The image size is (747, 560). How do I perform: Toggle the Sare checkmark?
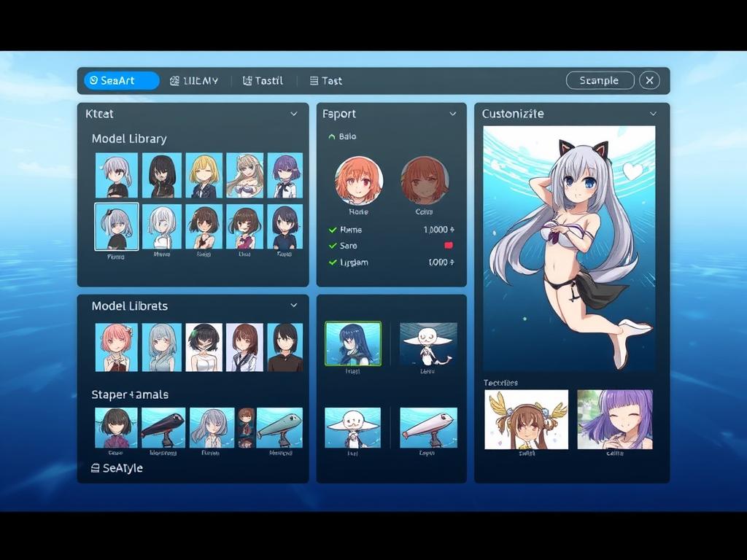pos(333,246)
